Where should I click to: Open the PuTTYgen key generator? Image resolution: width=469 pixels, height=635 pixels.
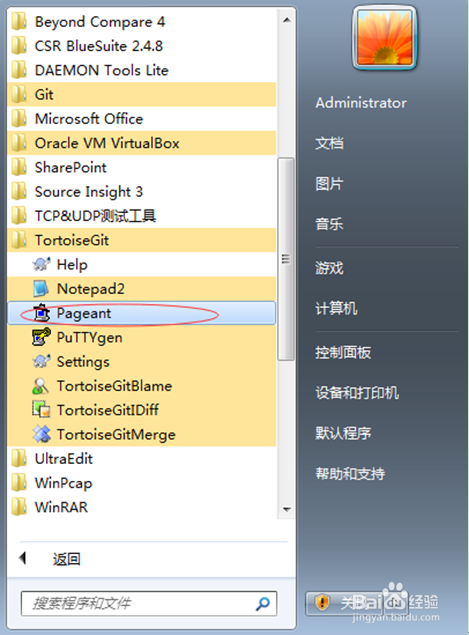(141, 337)
